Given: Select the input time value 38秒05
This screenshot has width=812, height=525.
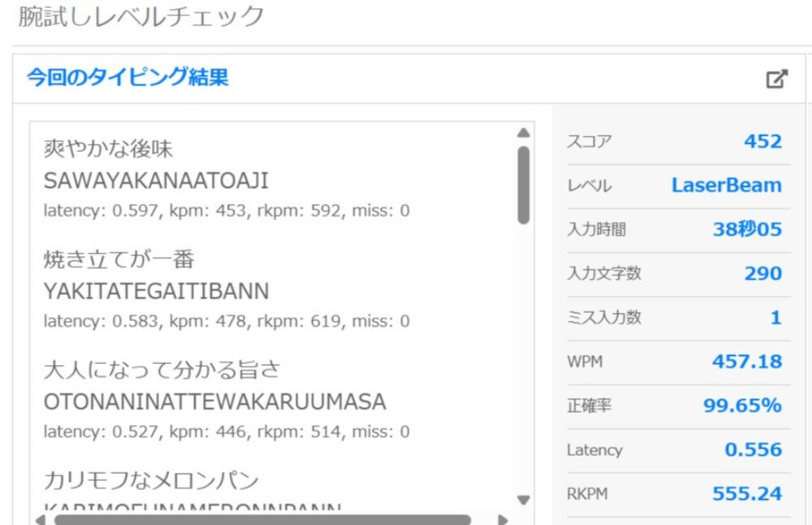Looking at the screenshot, I should (747, 229).
